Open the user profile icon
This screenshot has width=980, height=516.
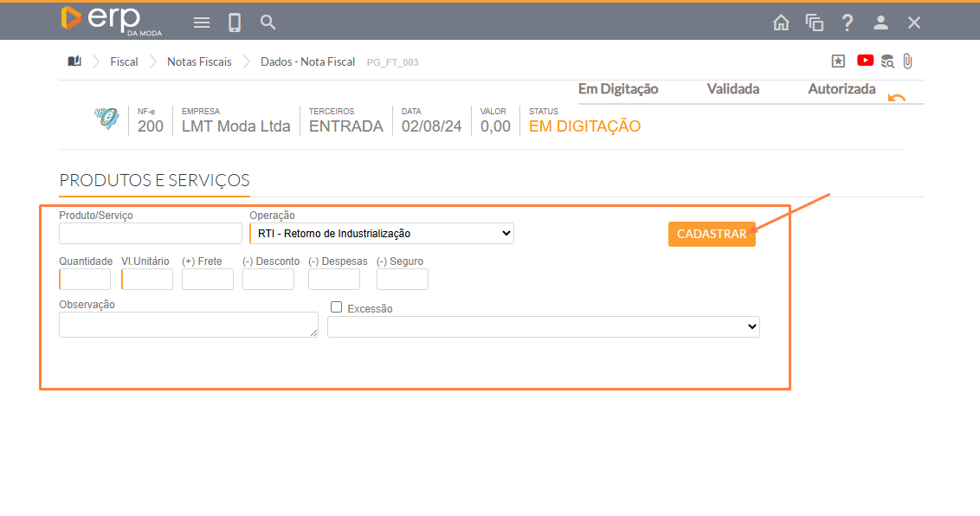coord(880,23)
